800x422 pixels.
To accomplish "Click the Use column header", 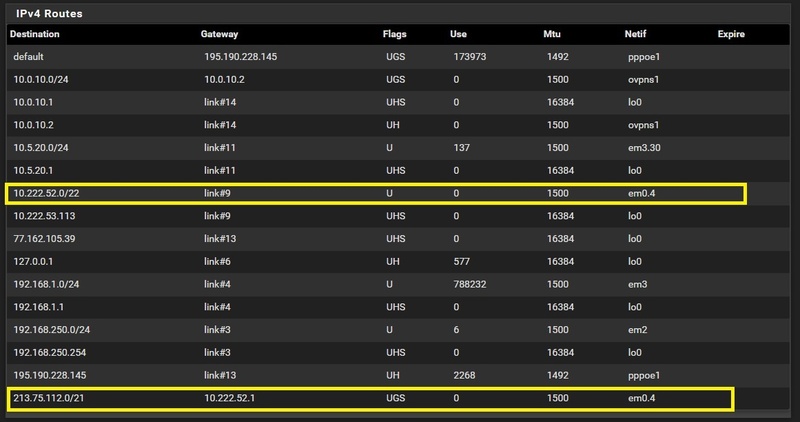I will [x=458, y=34].
